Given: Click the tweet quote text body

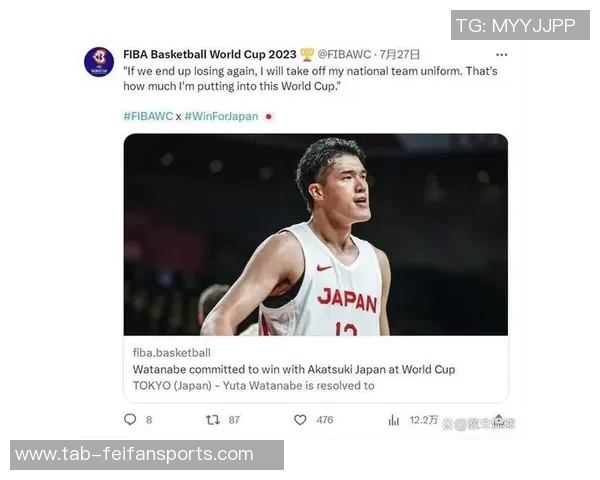Looking at the screenshot, I should pos(310,79).
